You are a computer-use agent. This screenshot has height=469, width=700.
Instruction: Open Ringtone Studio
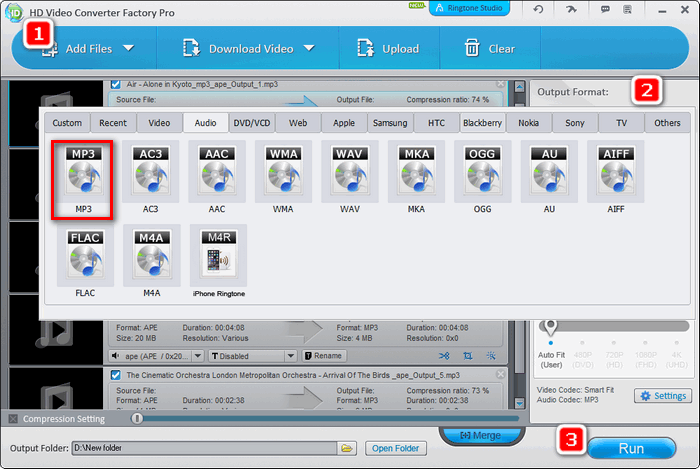pos(469,8)
